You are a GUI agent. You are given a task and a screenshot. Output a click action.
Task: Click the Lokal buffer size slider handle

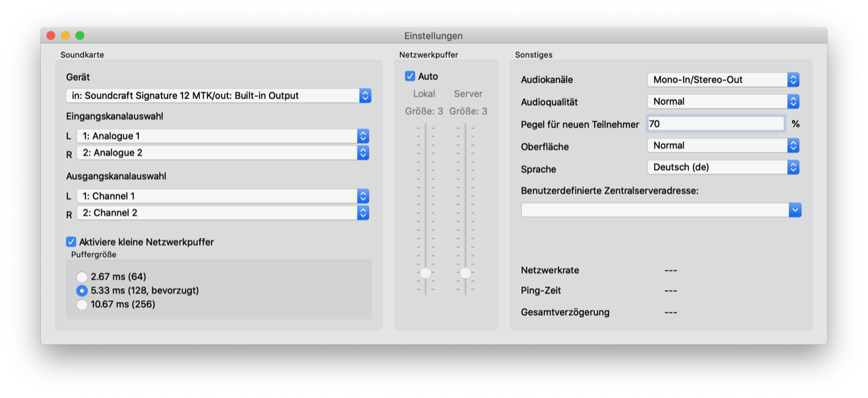(425, 273)
